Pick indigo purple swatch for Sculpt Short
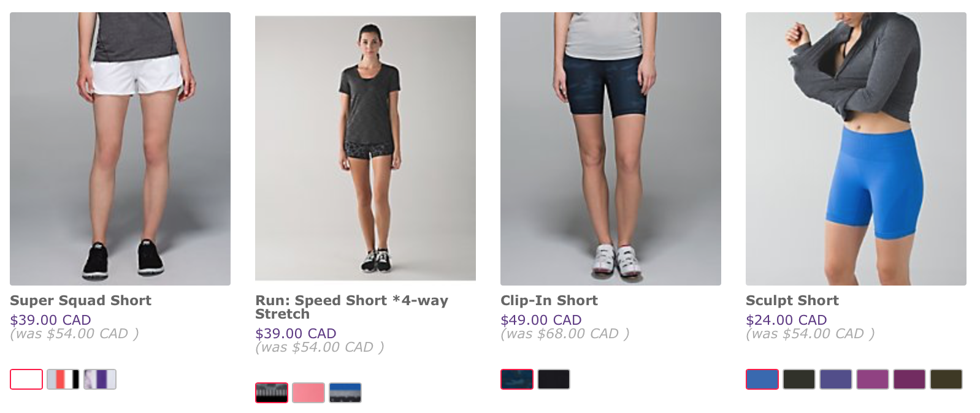 point(836,379)
